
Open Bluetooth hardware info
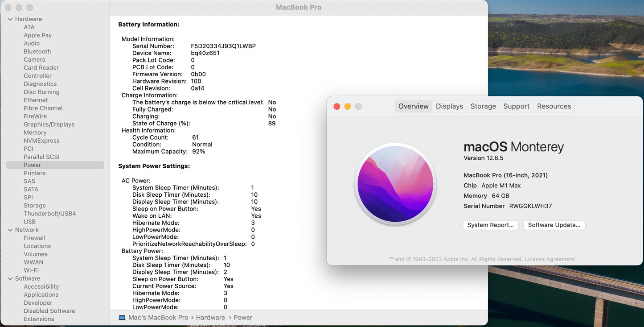click(x=37, y=51)
